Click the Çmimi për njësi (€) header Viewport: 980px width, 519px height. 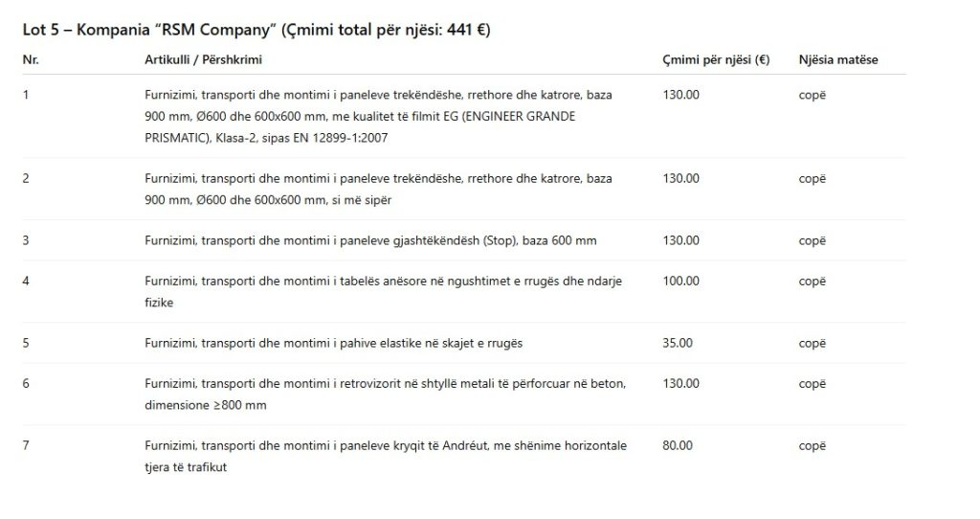716,59
